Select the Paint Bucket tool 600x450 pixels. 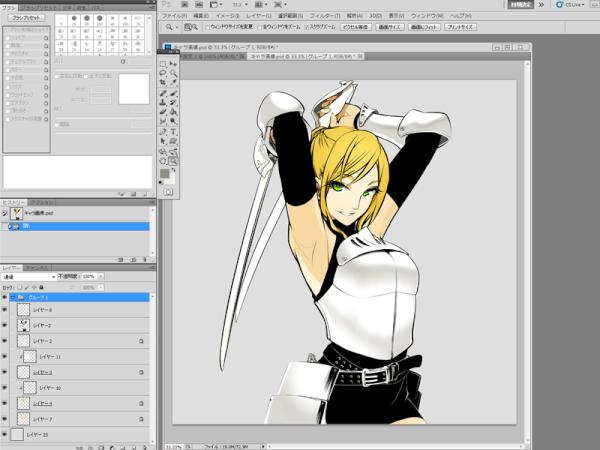173,112
